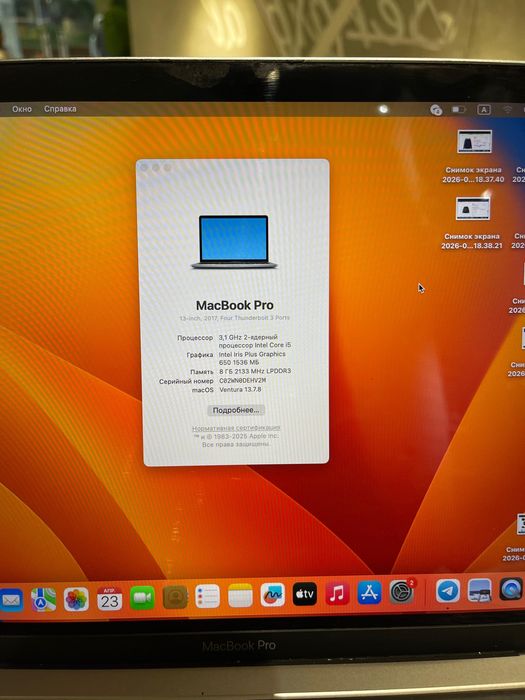The width and height of the screenshot is (525, 700).
Task: Click '13-inch, 2017, Four Thunderbolt 3 Ports' subtitle
Action: (x=234, y=318)
